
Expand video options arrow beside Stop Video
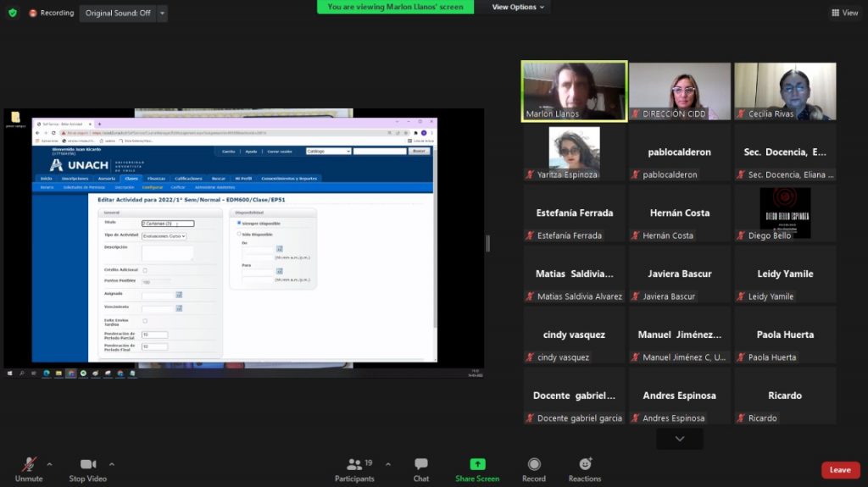click(x=111, y=464)
